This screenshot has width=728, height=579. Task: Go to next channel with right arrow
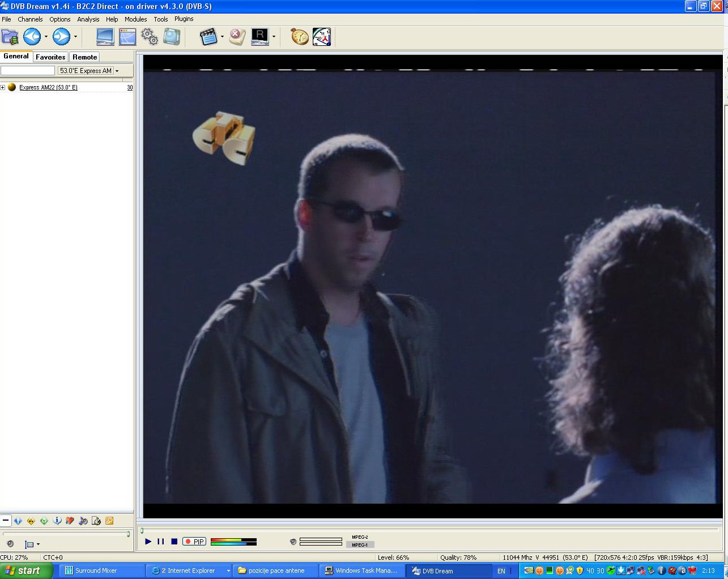coord(61,37)
